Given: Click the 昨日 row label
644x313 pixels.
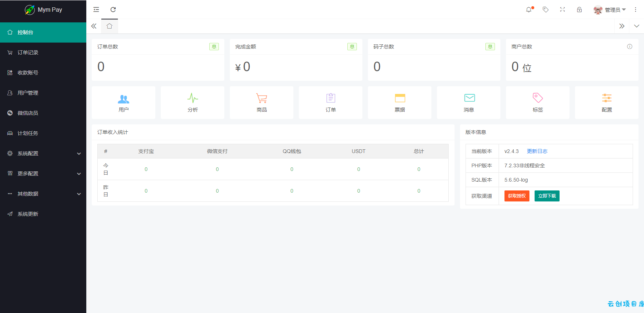Looking at the screenshot, I should tap(106, 191).
